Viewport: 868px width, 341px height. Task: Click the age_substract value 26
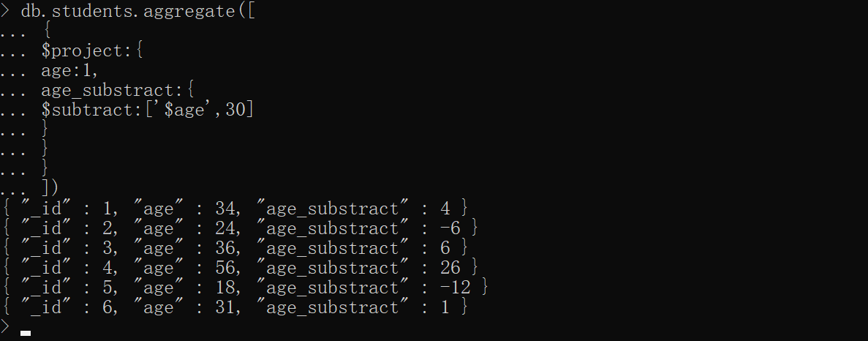pyautogui.click(x=450, y=268)
